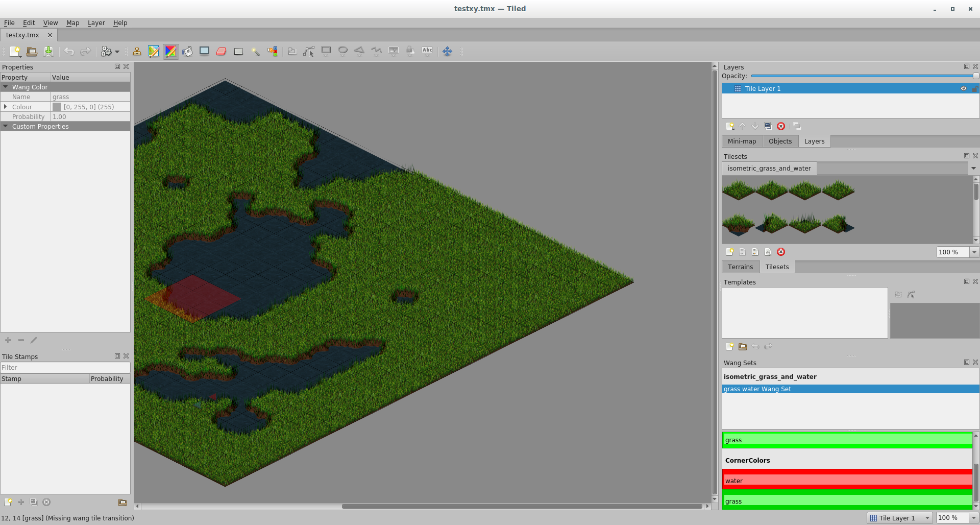Screen dimensions: 980x525
Task: Choose the Eraser tool
Action: click(221, 51)
